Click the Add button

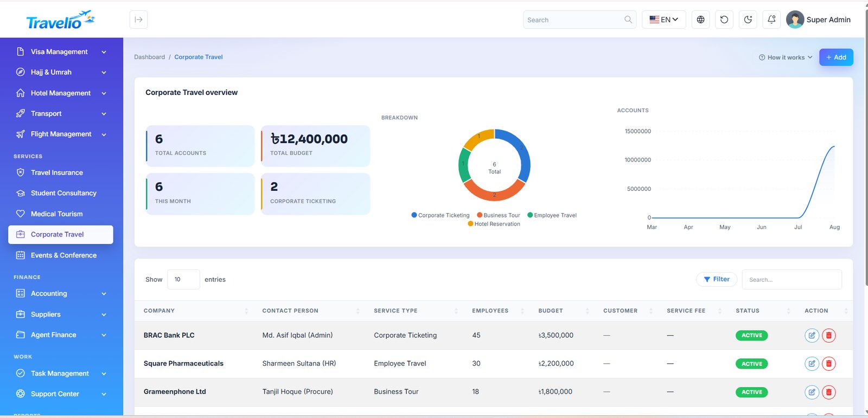[x=836, y=57]
